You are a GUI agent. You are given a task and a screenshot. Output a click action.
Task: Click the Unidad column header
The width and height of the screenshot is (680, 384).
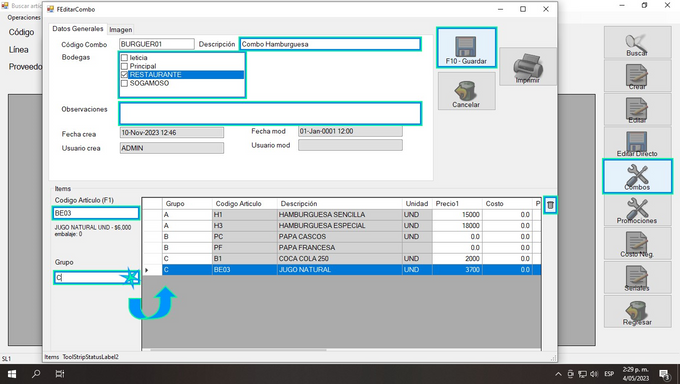tap(417, 203)
